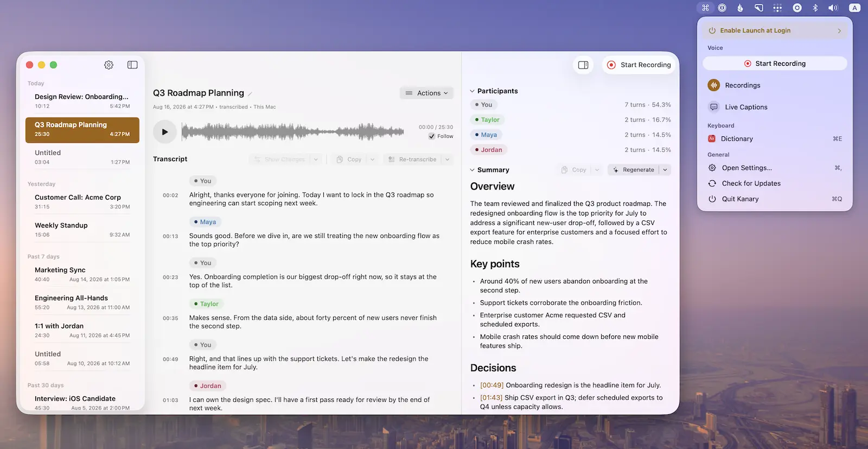Click the summary Copy icon
The width and height of the screenshot is (868, 449).
(564, 170)
